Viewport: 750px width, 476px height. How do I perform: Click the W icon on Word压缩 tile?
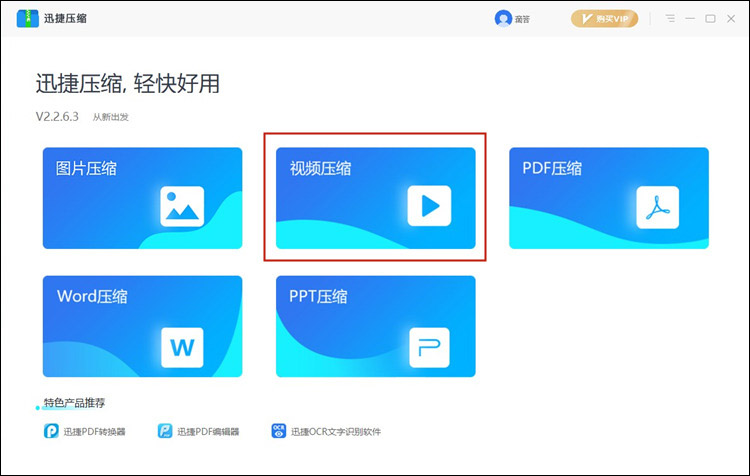point(182,347)
